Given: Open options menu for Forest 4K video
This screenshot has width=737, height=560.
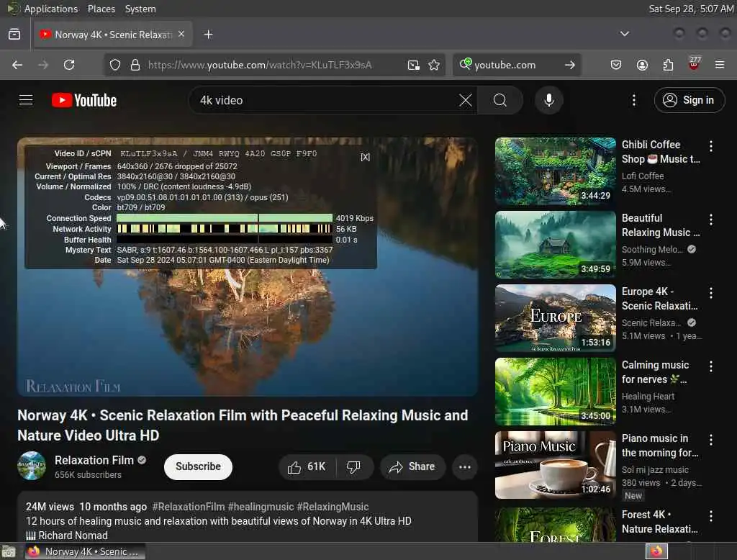Looking at the screenshot, I should (x=710, y=516).
